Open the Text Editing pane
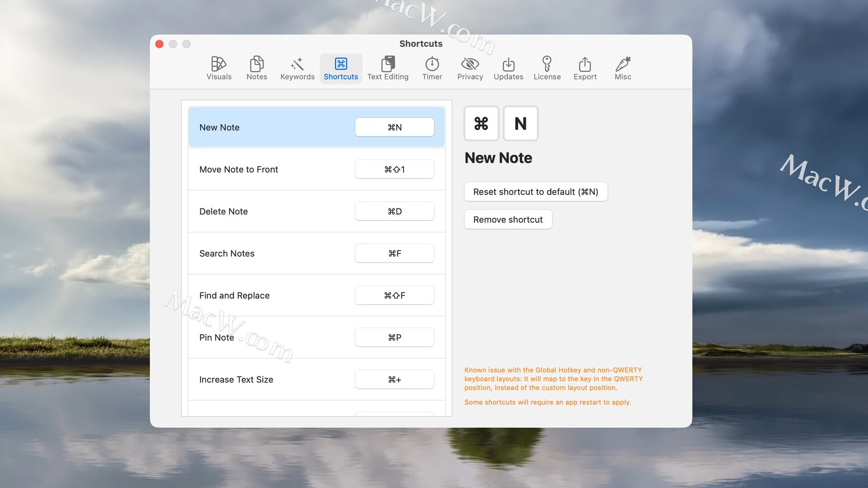Image resolution: width=868 pixels, height=488 pixels. tap(387, 68)
